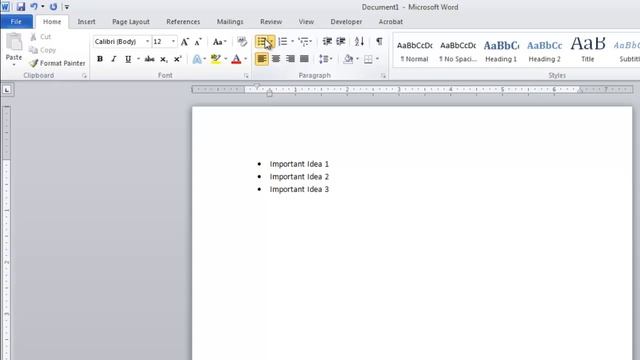
Task: Toggle Strikethrough formatting
Action: coord(149,59)
